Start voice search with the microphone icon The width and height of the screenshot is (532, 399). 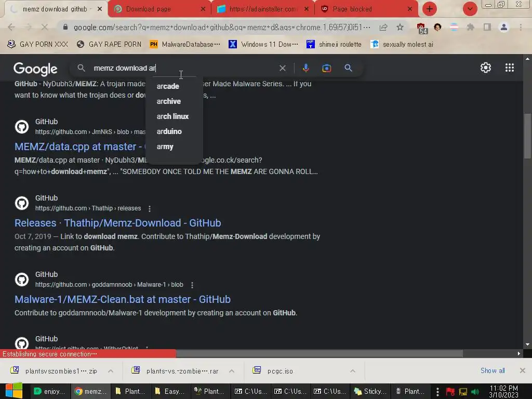pyautogui.click(x=305, y=68)
